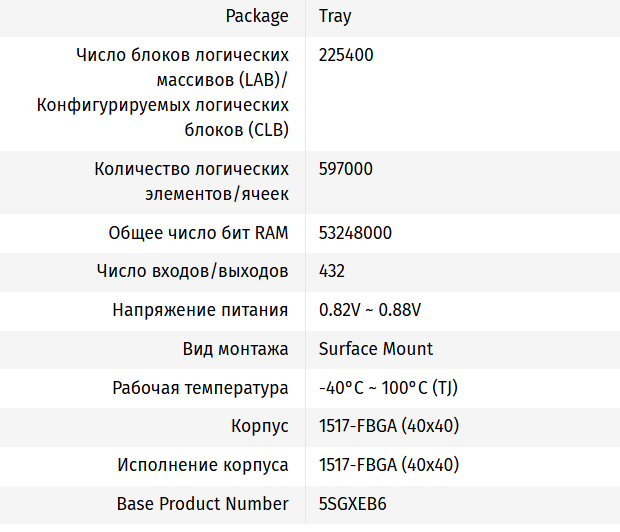Click the Package label cell
This screenshot has height=532, width=620.
point(257,16)
